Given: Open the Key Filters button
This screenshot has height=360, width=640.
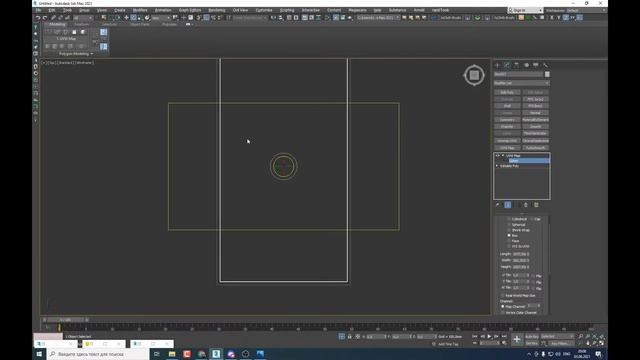Looking at the screenshot, I should 560,344.
